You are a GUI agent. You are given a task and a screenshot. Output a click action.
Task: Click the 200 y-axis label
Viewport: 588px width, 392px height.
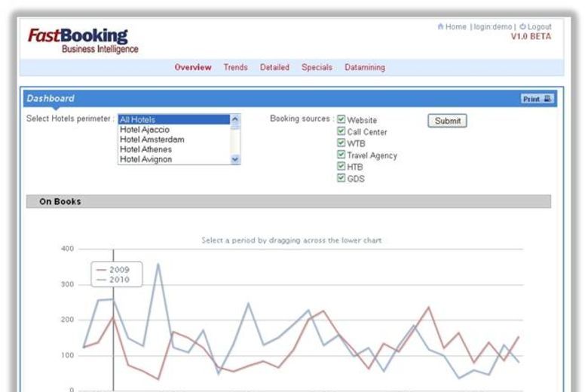pos(68,320)
